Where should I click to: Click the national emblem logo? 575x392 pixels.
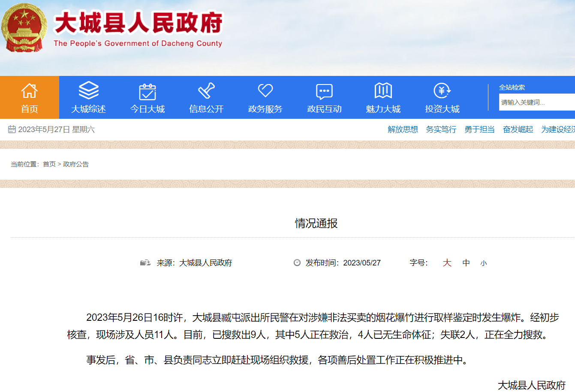click(24, 28)
